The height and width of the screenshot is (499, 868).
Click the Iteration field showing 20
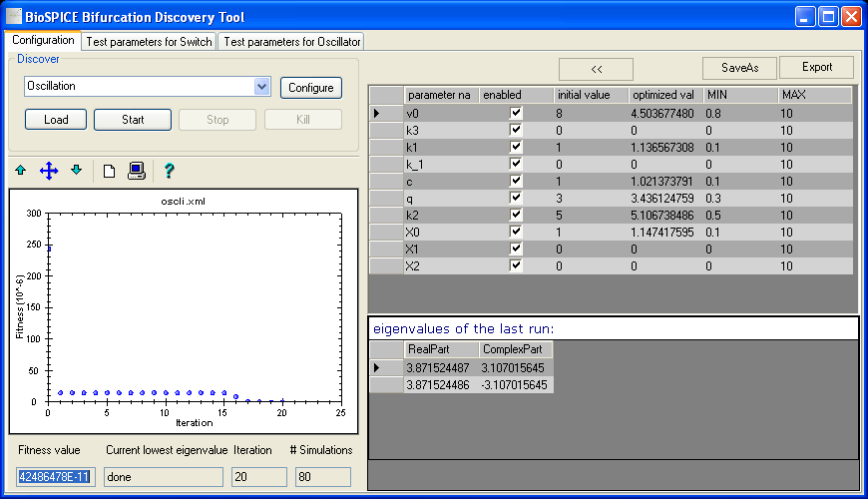tap(259, 477)
